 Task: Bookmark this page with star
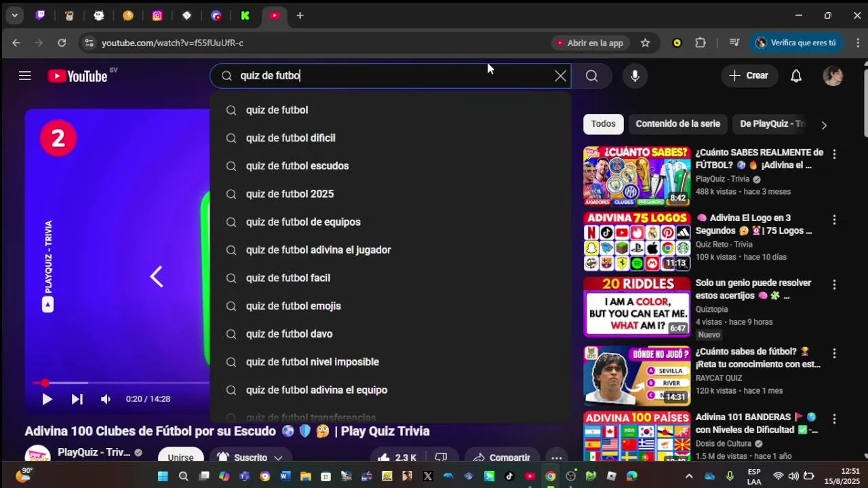pyautogui.click(x=645, y=43)
